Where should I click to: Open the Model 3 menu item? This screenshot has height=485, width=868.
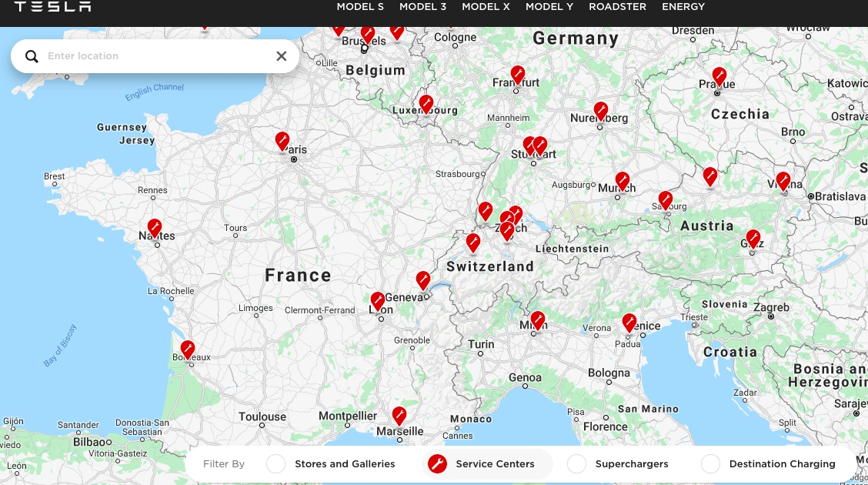[x=423, y=7]
